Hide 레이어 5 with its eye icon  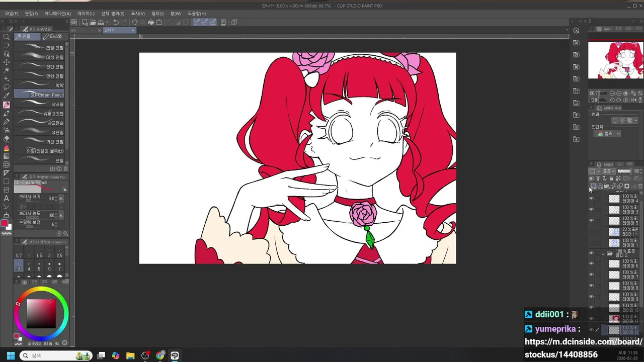591,221
